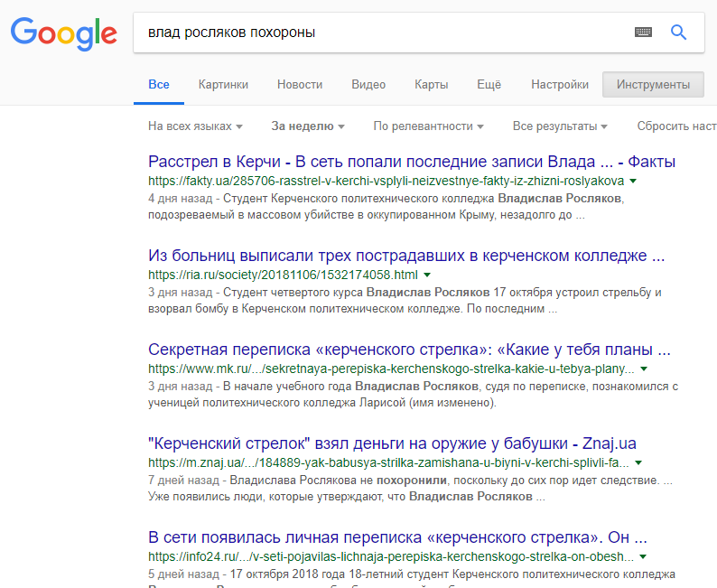Expand the arrow next to fakty.ua URL
This screenshot has width=717, height=588.
(633, 181)
